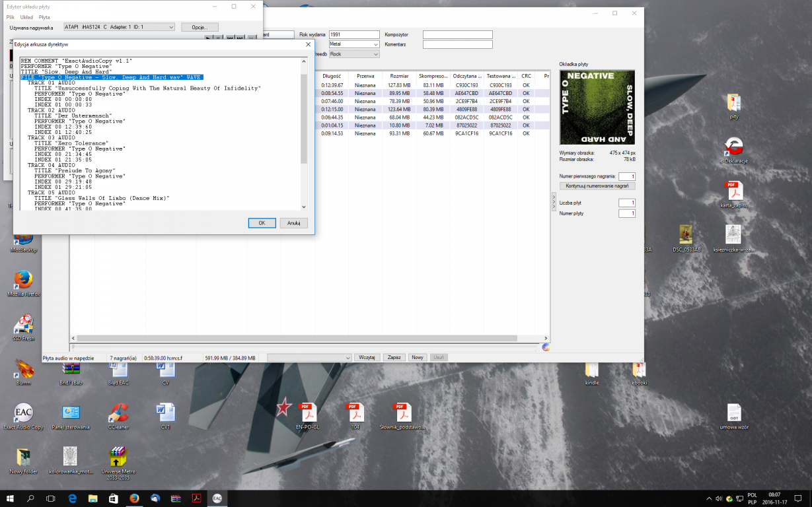812x507 pixels.
Task: Click the TITLE "Prelude To Agony" cue line
Action: click(78, 171)
